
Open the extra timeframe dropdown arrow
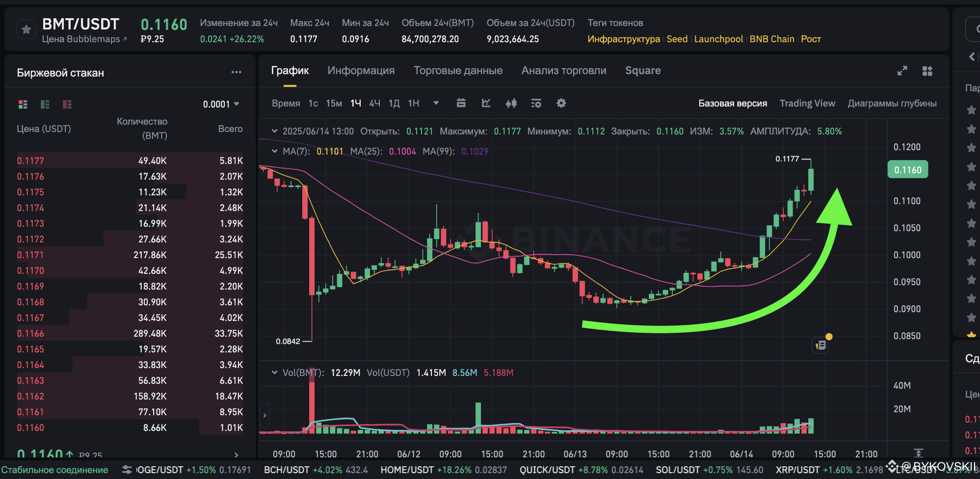click(436, 103)
